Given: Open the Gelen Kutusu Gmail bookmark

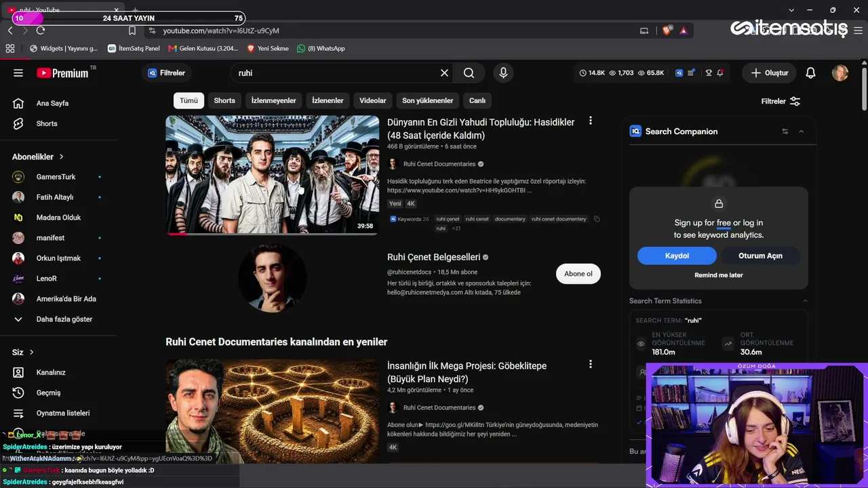Looking at the screenshot, I should click(203, 48).
